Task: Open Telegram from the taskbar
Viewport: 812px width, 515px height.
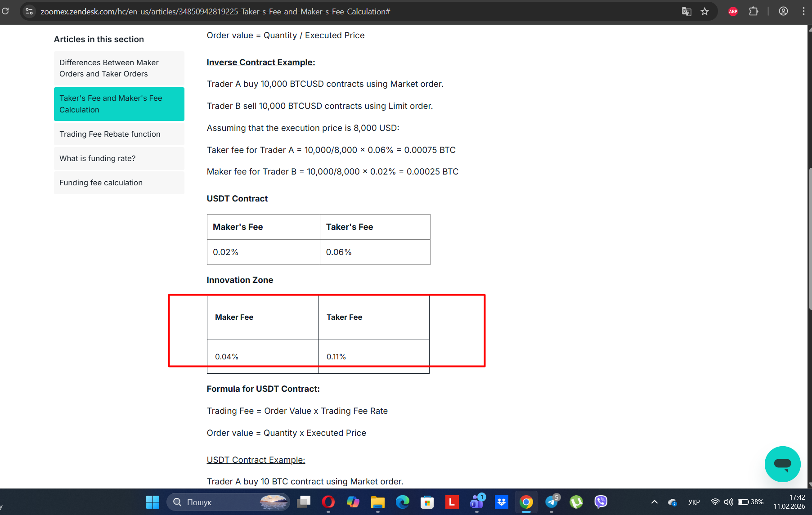Action: coord(552,502)
